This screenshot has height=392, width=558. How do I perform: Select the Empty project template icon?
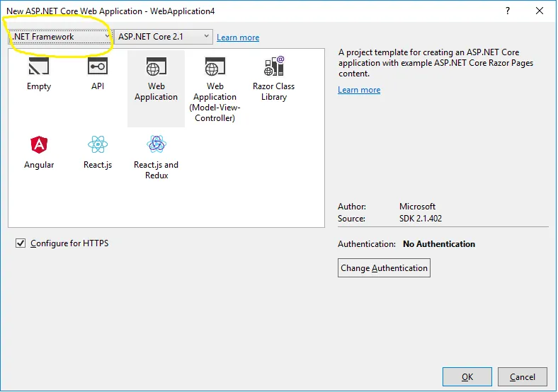[x=39, y=67]
